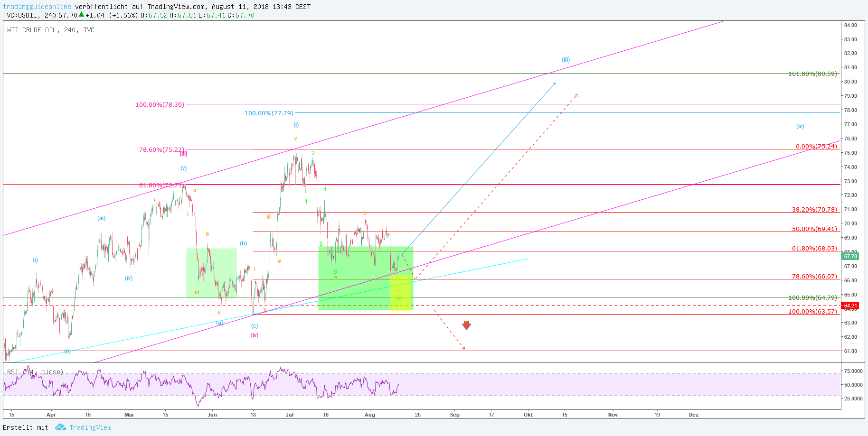Click the green wave number 3 label

[321, 244]
